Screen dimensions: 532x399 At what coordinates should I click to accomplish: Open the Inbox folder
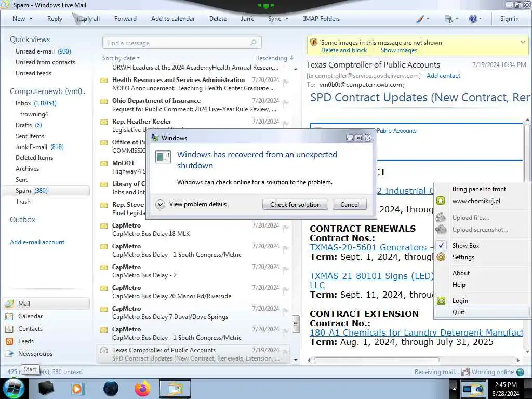36,103
